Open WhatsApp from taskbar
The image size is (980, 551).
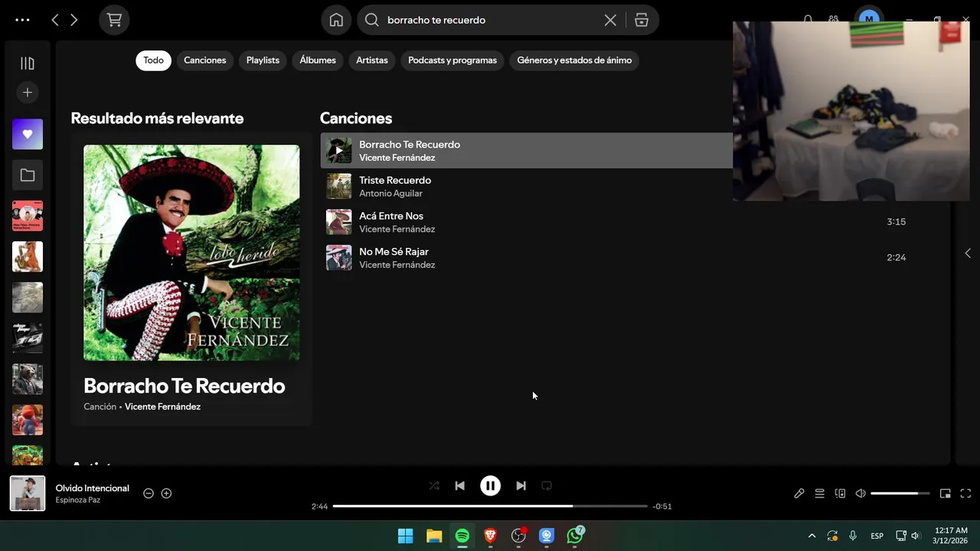coord(575,536)
